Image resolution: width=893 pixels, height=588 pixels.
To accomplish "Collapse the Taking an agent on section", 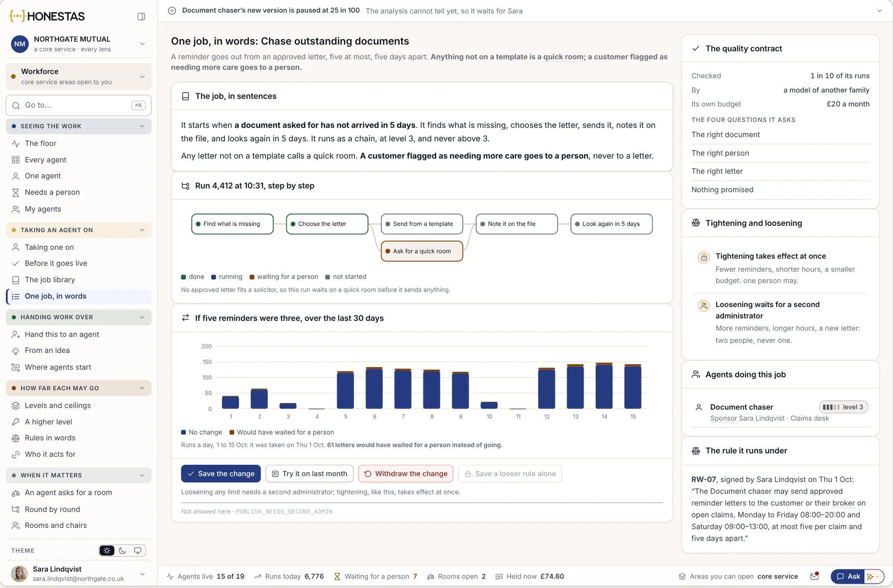I will click(x=79, y=230).
